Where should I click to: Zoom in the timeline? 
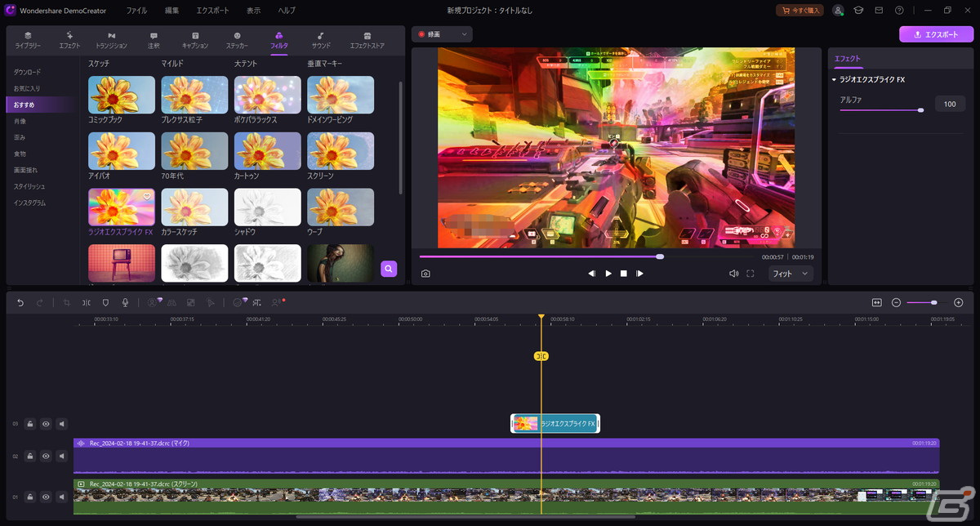coord(959,302)
